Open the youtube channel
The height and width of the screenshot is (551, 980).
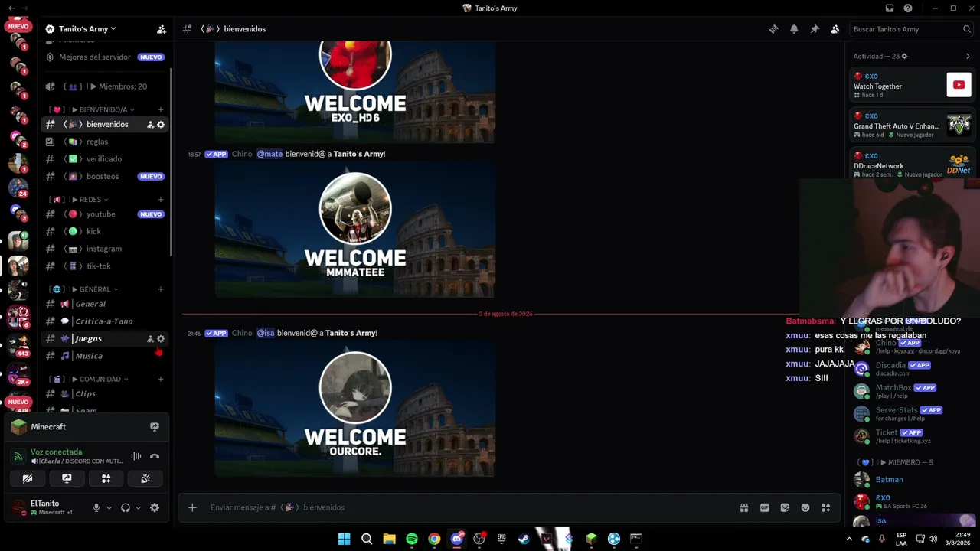tap(105, 214)
